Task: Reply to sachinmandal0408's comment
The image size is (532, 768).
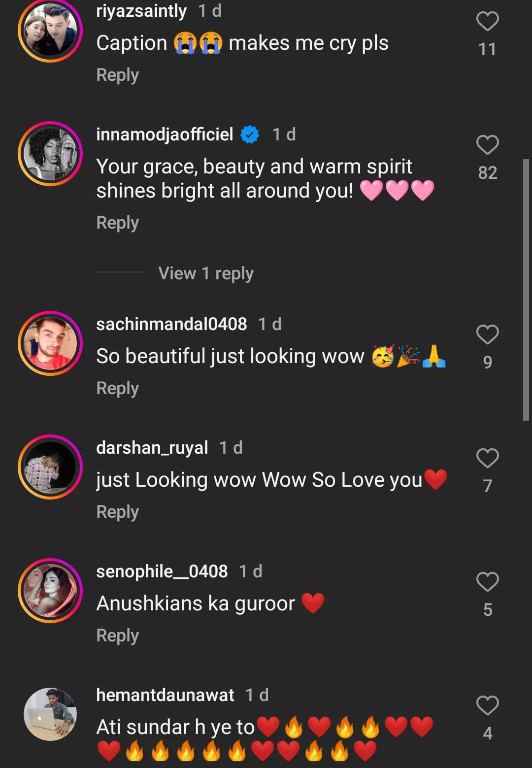Action: (117, 388)
